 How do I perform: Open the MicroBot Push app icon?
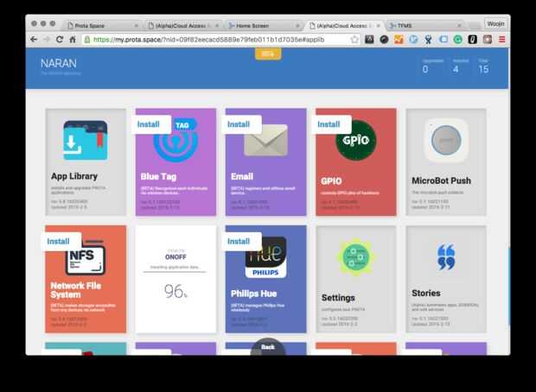pyautogui.click(x=446, y=141)
